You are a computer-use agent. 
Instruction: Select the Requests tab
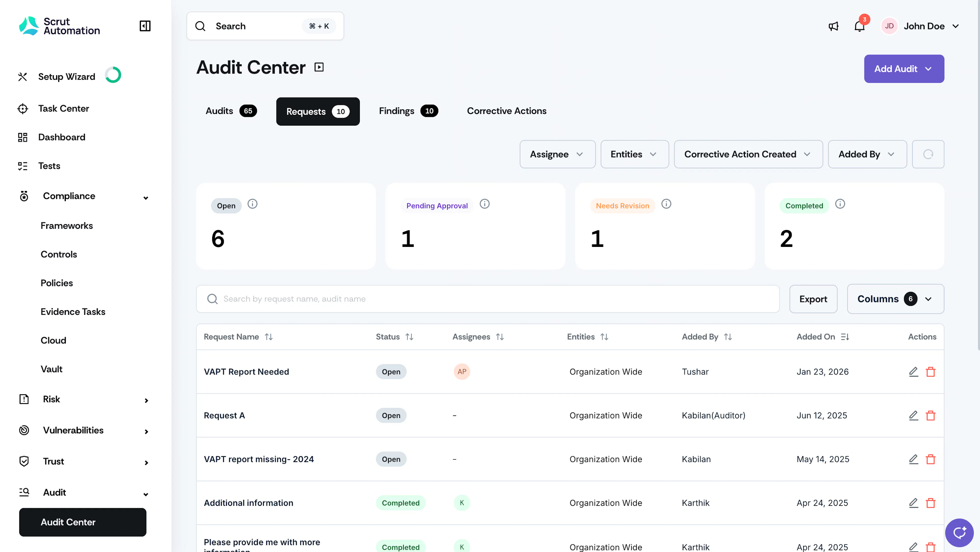point(318,112)
